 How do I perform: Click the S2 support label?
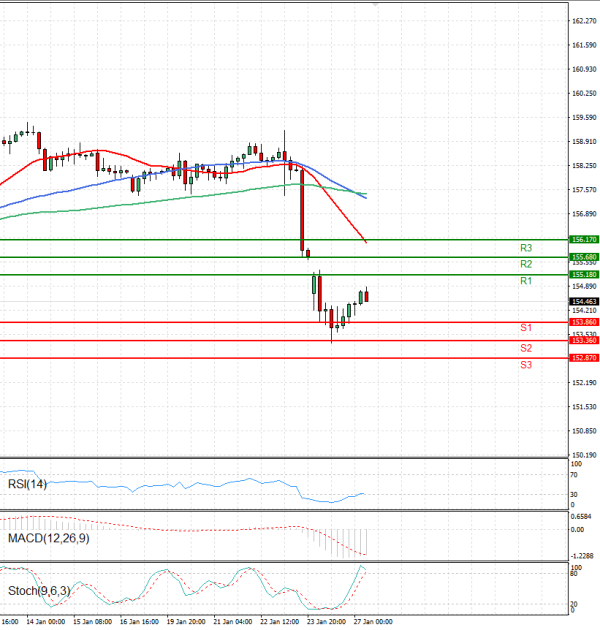[x=525, y=348]
